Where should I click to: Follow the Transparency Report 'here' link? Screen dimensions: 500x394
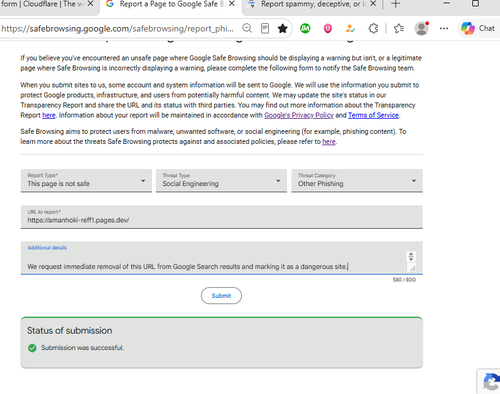pos(49,115)
